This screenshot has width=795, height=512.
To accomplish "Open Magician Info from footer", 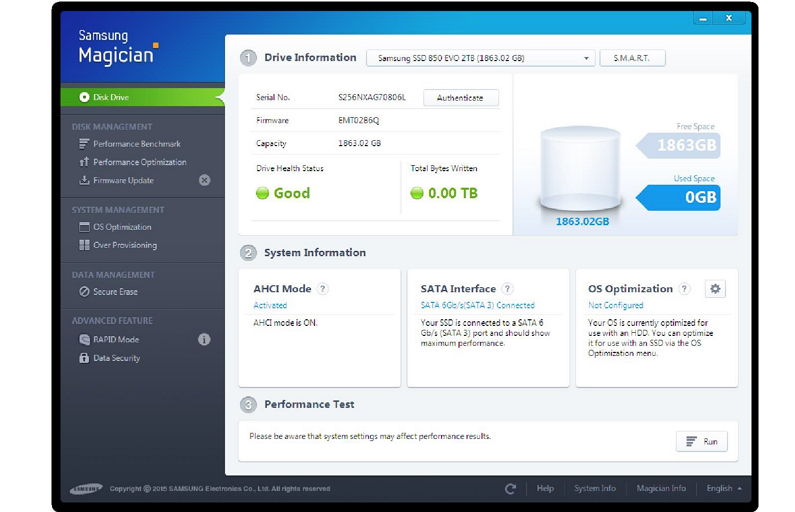I will (661, 489).
